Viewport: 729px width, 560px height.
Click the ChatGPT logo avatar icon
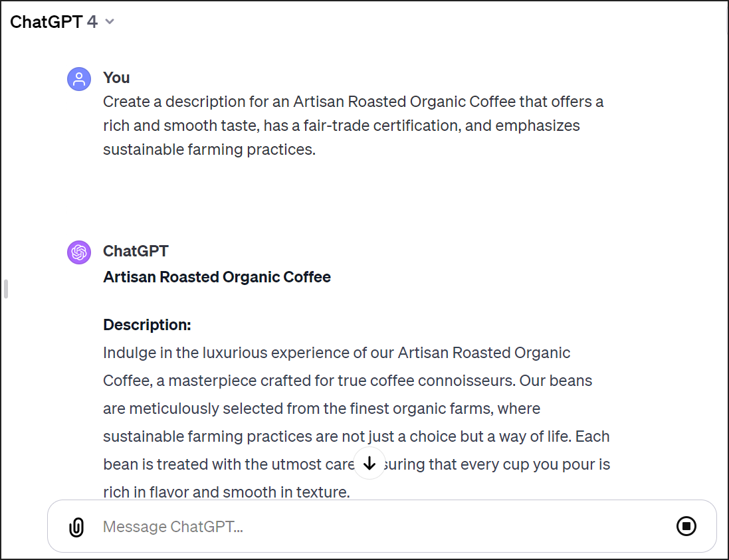(79, 252)
